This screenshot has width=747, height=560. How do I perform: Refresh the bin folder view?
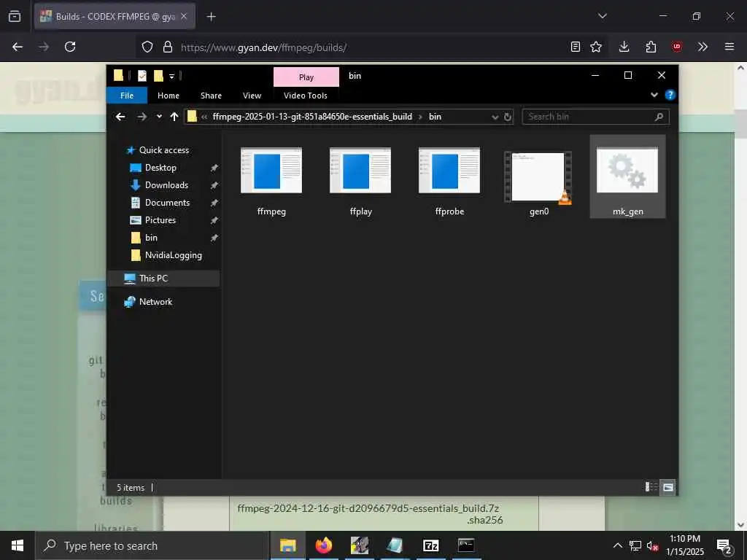click(508, 117)
